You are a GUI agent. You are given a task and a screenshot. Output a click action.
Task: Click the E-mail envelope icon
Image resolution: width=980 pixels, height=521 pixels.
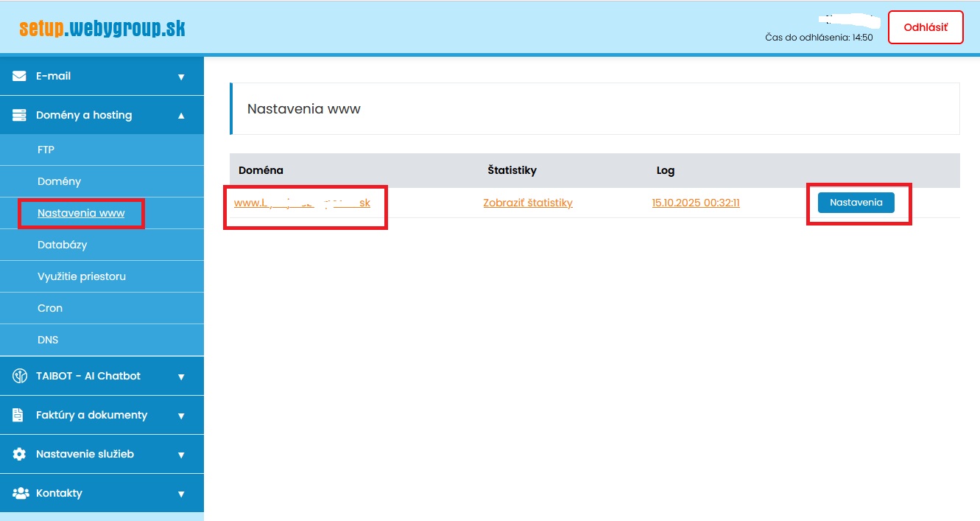point(19,76)
